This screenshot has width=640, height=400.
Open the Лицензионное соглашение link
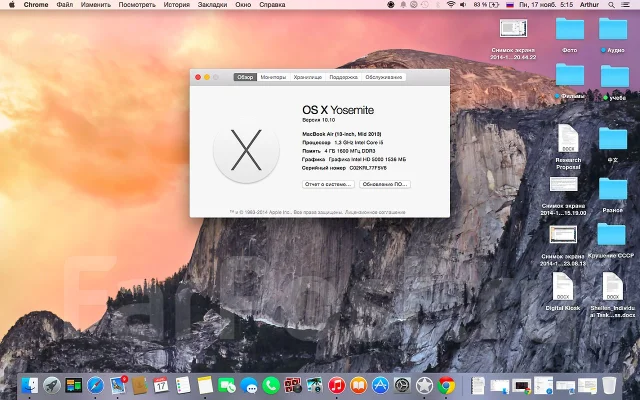click(x=375, y=212)
